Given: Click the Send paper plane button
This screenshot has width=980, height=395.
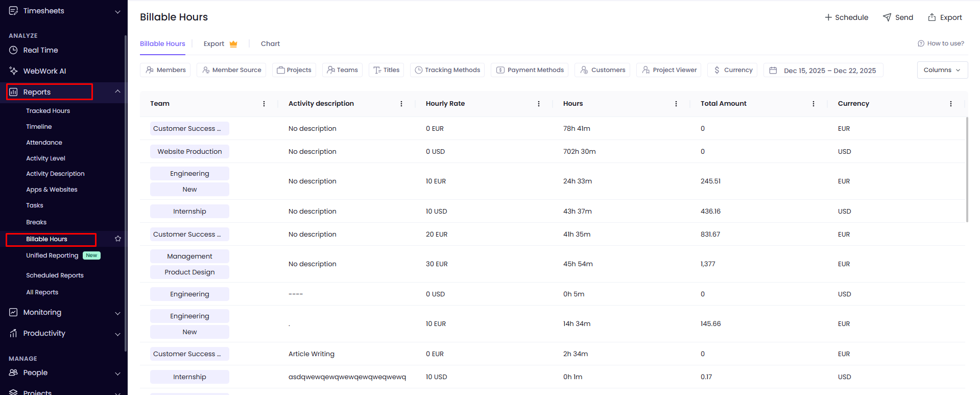Looking at the screenshot, I should point(898,17).
